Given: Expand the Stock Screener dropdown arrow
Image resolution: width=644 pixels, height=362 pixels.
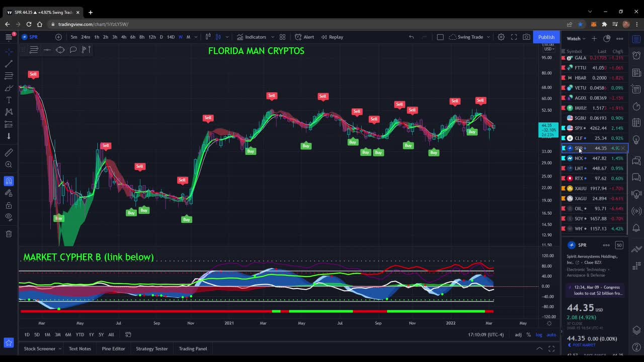Looking at the screenshot, I should click(60, 348).
